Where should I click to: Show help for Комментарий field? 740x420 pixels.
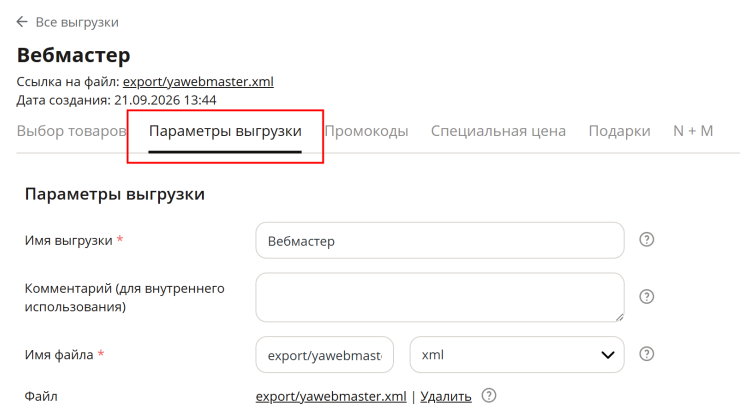[x=647, y=297]
